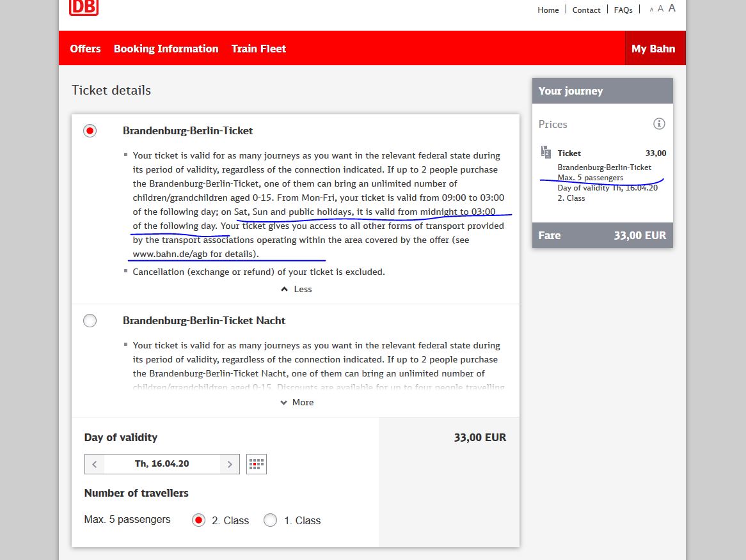Select largest font size A
Image resolution: width=746 pixels, height=560 pixels.
click(672, 8)
